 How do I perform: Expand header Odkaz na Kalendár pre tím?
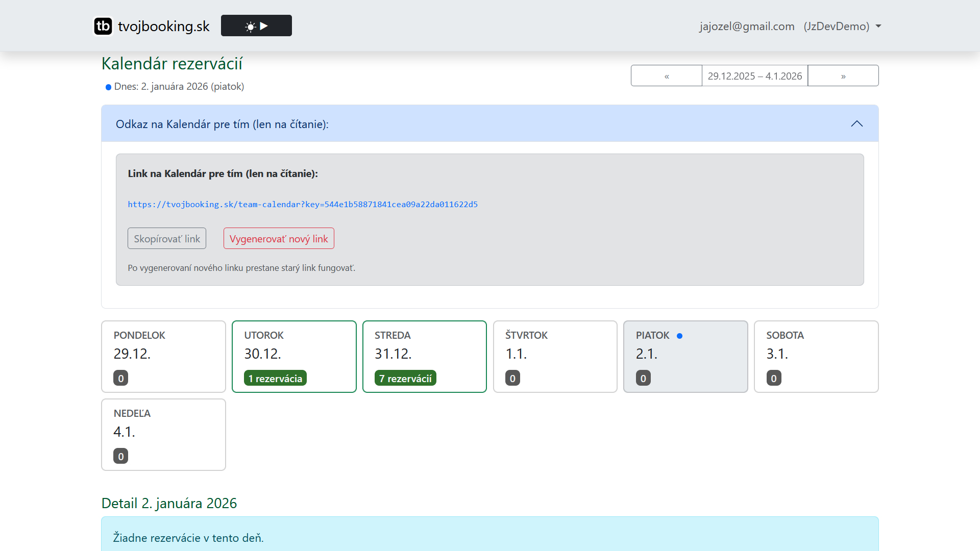click(222, 124)
